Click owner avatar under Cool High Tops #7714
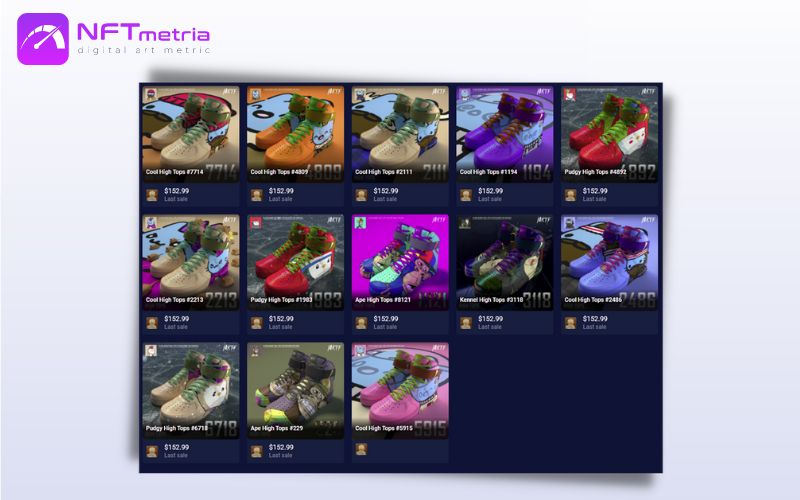Screen dimensions: 800x500 [152, 195]
